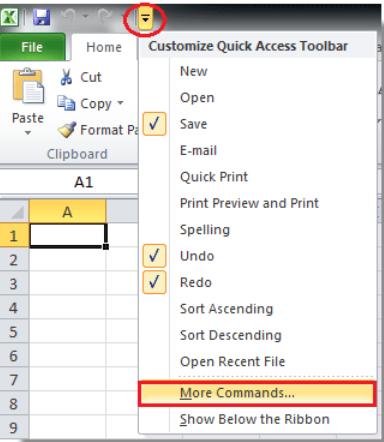This screenshot has width=384, height=442.
Task: Select row 5 header
Action: click(14, 332)
